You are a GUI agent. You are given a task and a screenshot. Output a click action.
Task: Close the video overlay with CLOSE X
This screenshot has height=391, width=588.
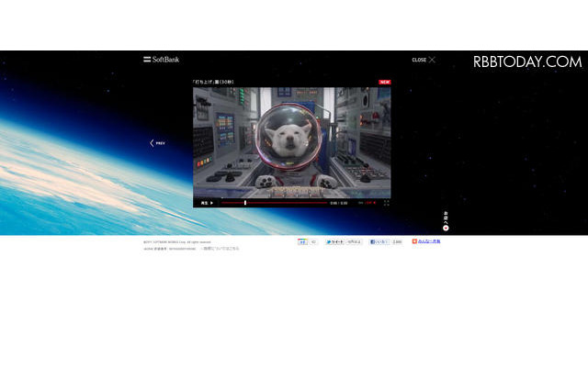pos(424,60)
